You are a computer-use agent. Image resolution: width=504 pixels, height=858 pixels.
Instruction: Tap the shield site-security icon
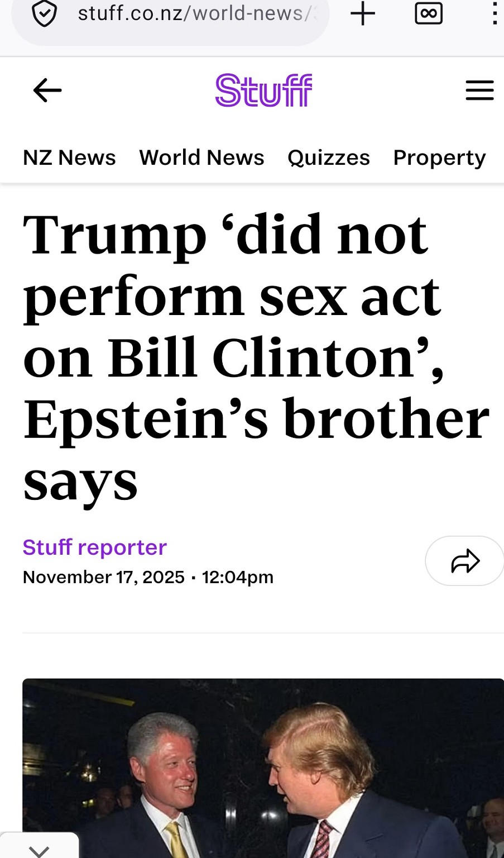[x=44, y=14]
